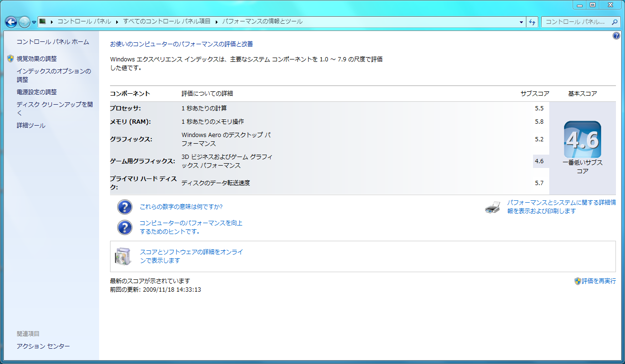Click the 評価についての詳細 column header
This screenshot has height=364, width=625.
point(207,94)
